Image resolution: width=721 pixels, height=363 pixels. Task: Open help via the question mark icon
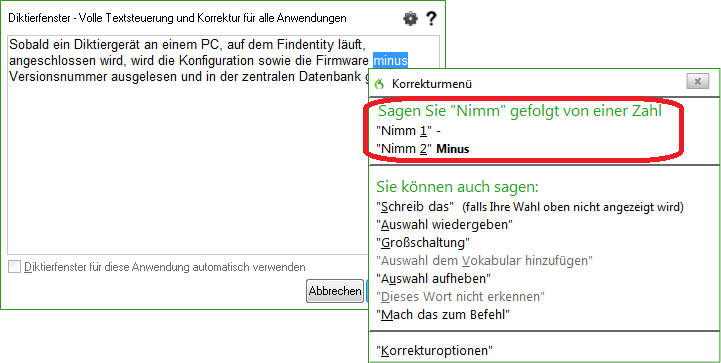point(430,18)
